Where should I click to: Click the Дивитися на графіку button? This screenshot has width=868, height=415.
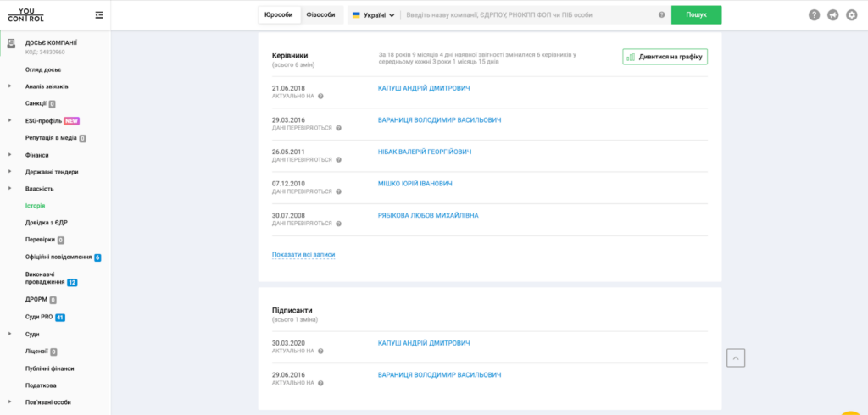(x=665, y=57)
